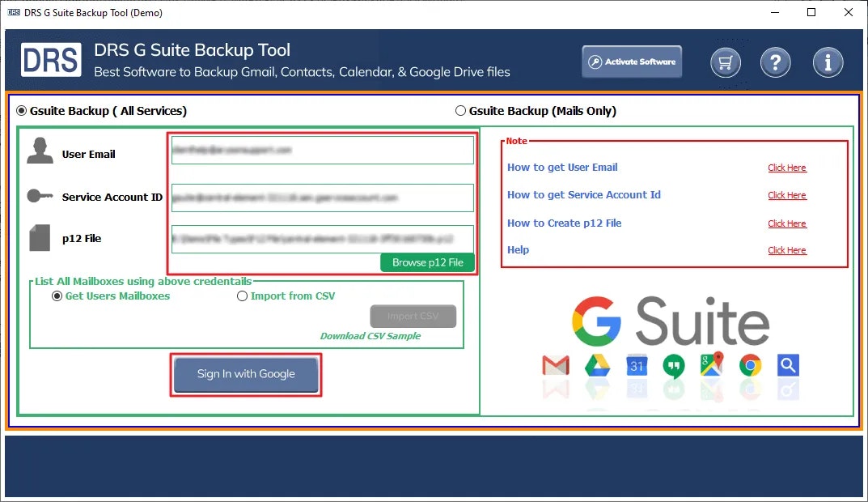This screenshot has width=868, height=502.
Task: Click the user silhouette icon beside User Email
Action: pyautogui.click(x=40, y=151)
